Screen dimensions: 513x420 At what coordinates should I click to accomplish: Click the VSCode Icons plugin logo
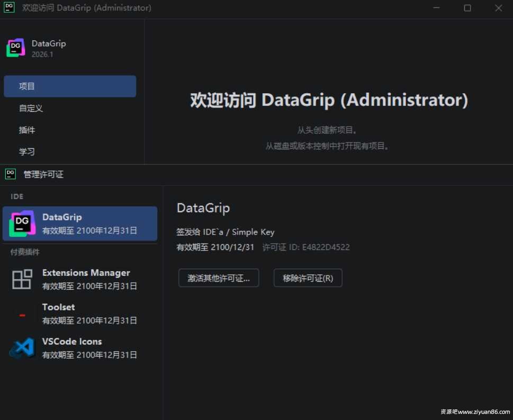pyautogui.click(x=22, y=348)
